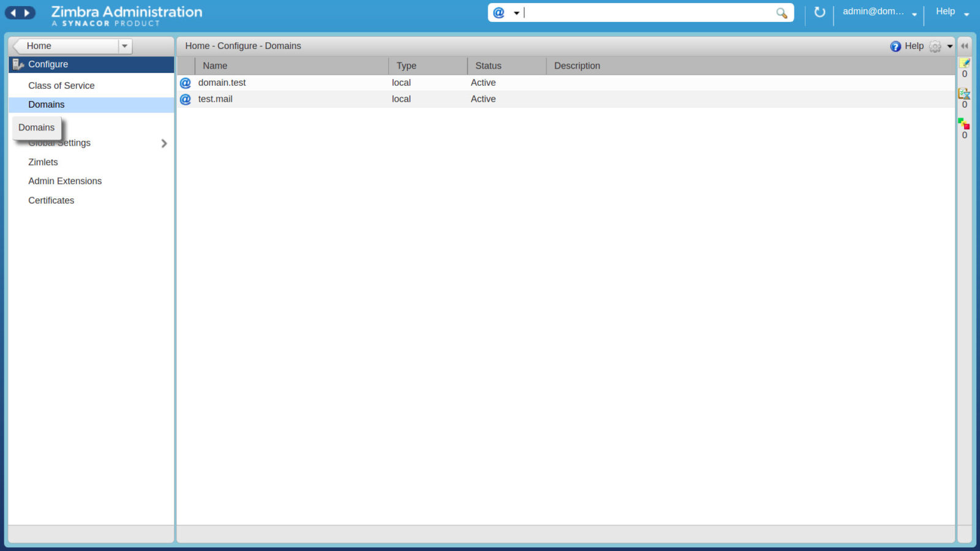This screenshot has width=980, height=551.
Task: Click the gear settings icon near Help
Action: point(935,46)
